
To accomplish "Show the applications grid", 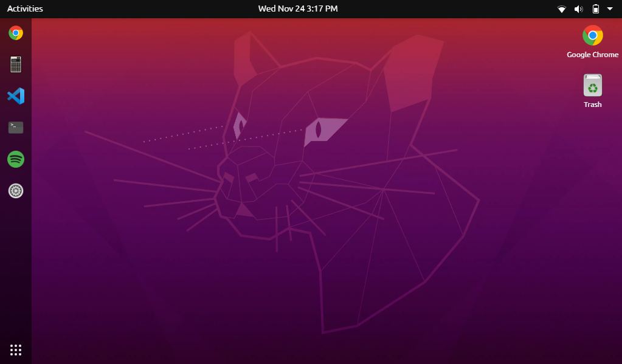I will (x=16, y=350).
